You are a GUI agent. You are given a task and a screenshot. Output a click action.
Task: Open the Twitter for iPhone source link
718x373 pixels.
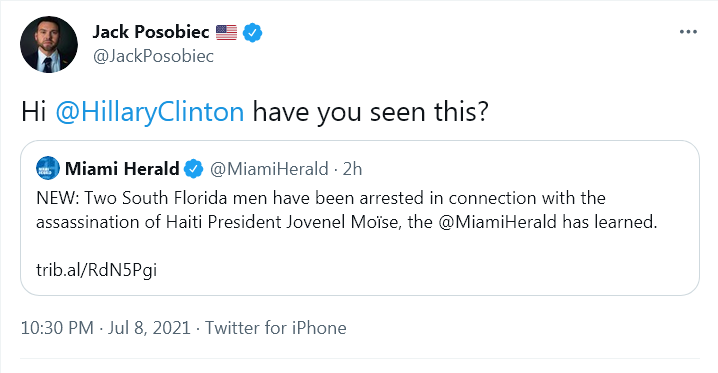coord(276,328)
